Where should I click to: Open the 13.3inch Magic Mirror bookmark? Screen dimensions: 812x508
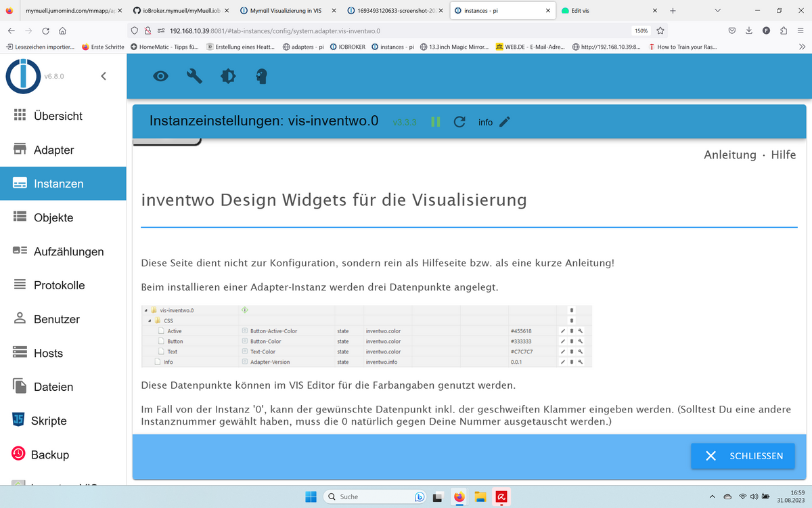[454, 47]
